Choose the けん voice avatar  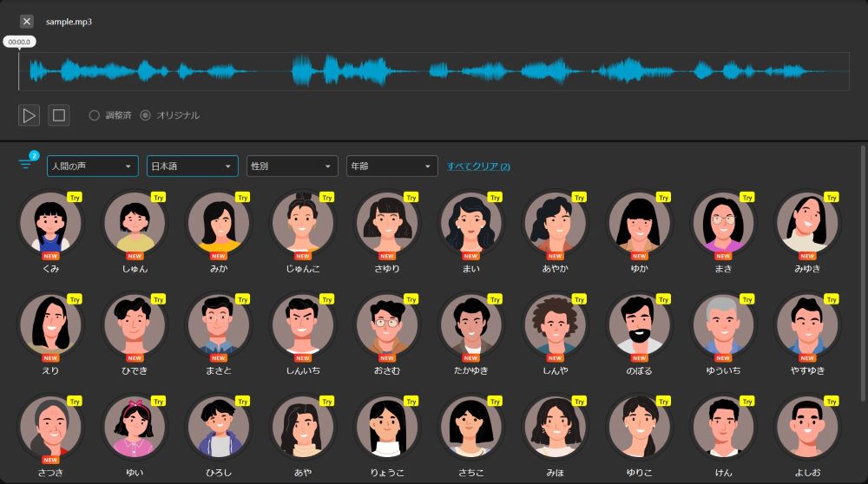pos(724,426)
